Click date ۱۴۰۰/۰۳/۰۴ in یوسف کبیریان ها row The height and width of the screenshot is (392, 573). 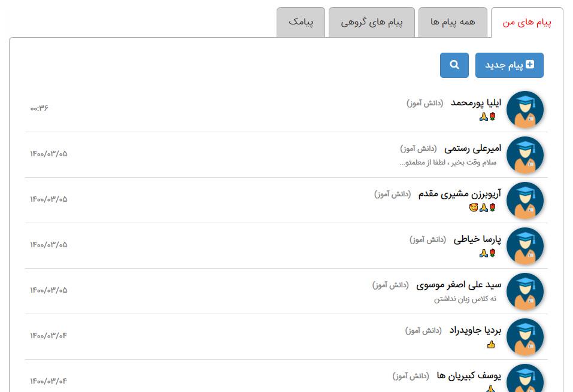(48, 381)
